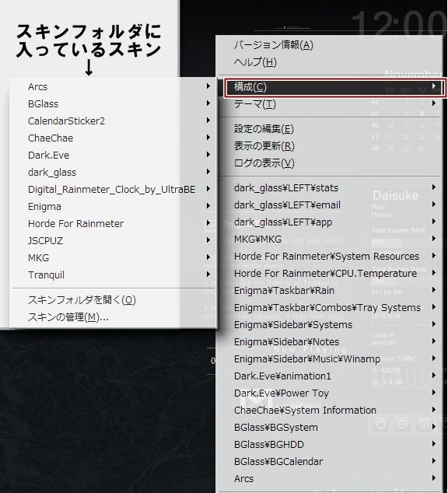Open Dark.Eve¥Power Toy skin entry
Image resolution: width=448 pixels, height=493 pixels.
click(330, 393)
